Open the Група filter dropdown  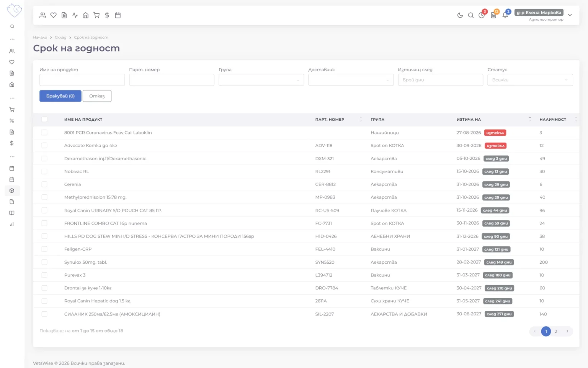261,80
